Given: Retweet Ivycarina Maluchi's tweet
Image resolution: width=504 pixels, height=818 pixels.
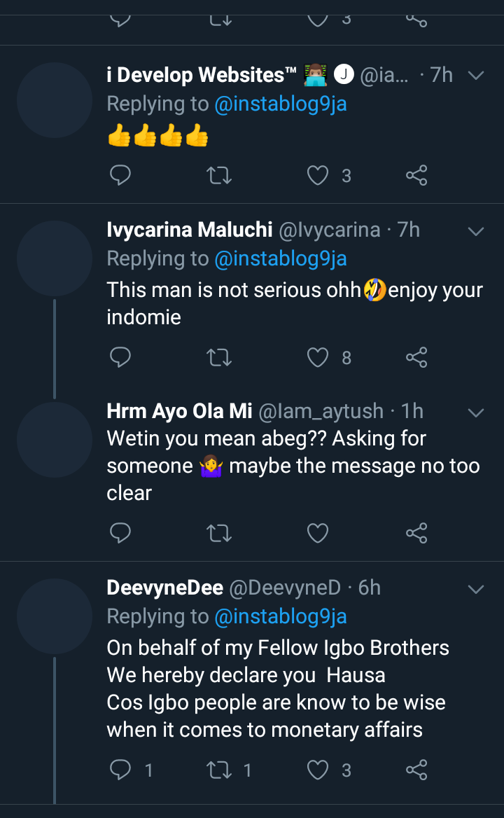Looking at the screenshot, I should click(x=220, y=358).
